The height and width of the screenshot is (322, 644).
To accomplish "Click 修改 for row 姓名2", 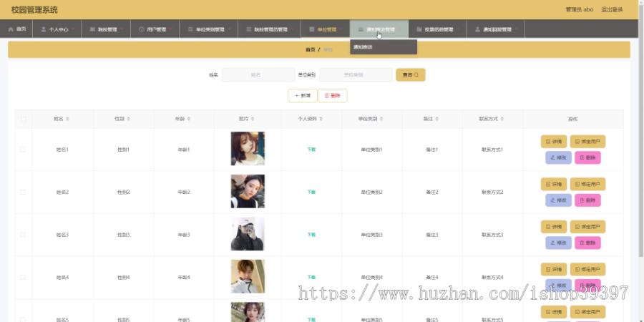I will click(x=558, y=200).
